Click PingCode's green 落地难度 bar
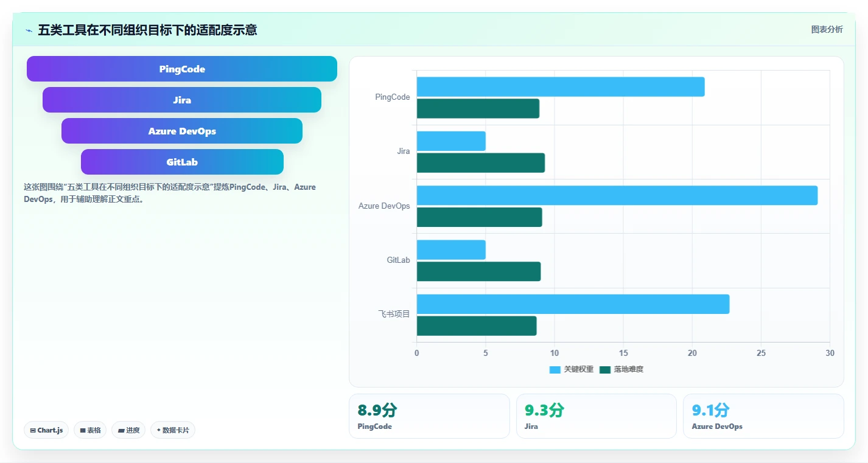 478,108
